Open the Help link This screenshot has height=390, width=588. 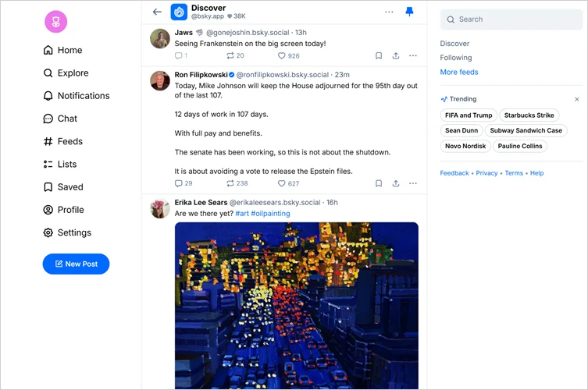536,173
